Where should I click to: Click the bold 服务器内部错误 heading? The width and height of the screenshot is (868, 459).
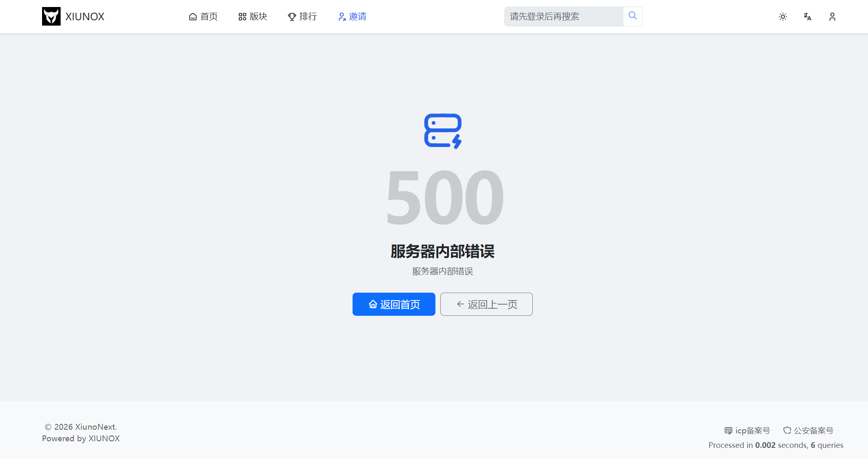coord(442,251)
